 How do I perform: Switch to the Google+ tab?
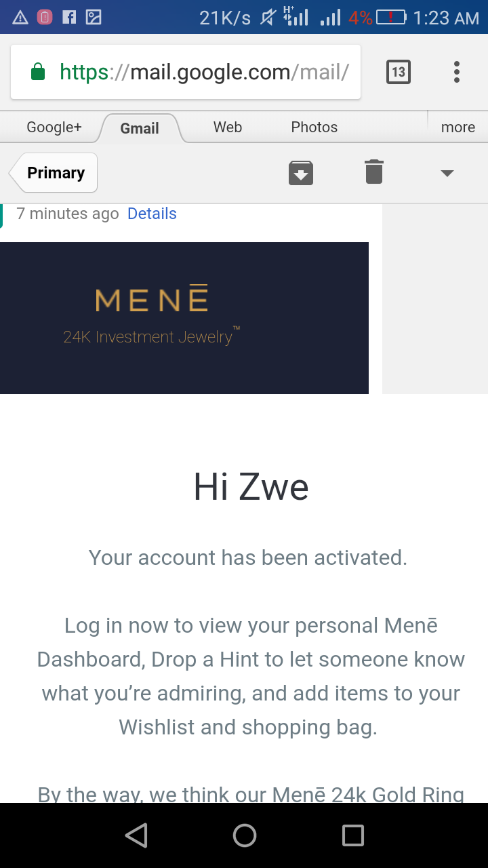[x=54, y=127]
